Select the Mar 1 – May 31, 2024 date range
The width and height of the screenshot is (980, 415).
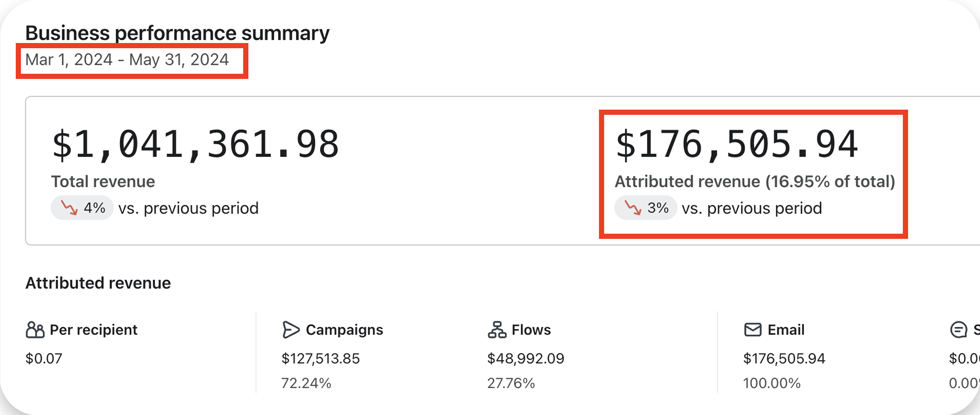[127, 60]
